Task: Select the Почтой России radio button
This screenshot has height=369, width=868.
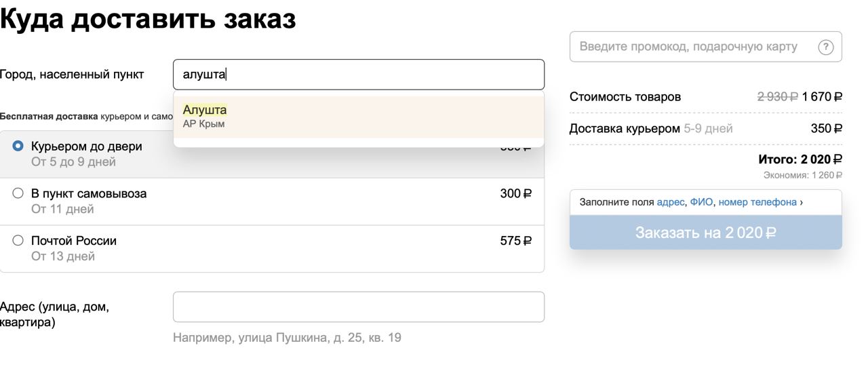Action: coord(18,240)
